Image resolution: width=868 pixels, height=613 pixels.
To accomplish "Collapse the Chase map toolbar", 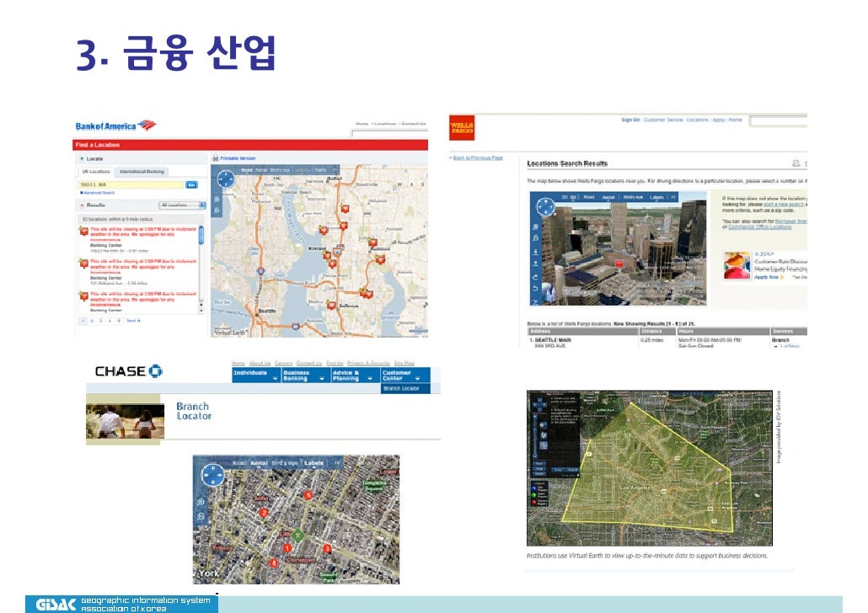I will coord(336,462).
